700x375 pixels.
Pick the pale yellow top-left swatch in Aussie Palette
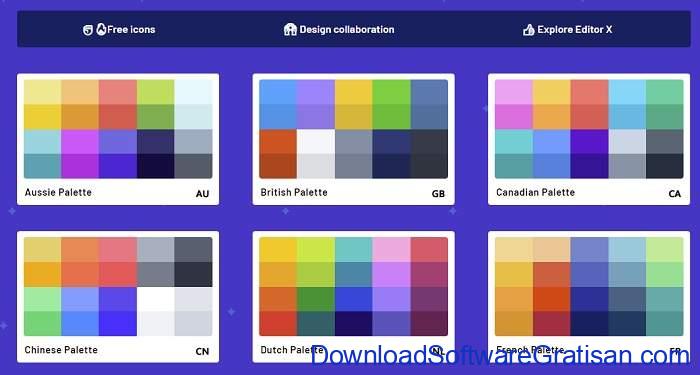click(x=43, y=92)
